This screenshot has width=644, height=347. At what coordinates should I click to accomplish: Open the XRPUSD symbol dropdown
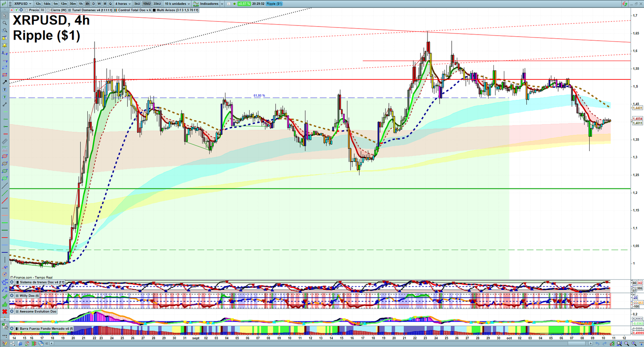tap(23, 4)
